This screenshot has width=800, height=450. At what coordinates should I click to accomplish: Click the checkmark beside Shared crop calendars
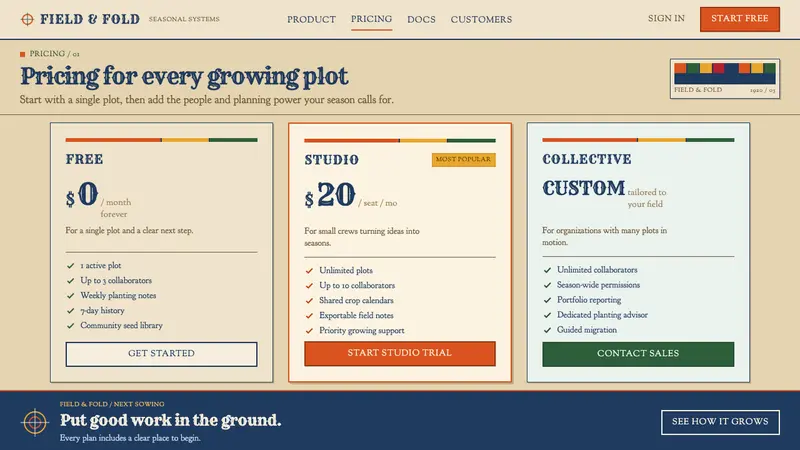[x=309, y=301]
